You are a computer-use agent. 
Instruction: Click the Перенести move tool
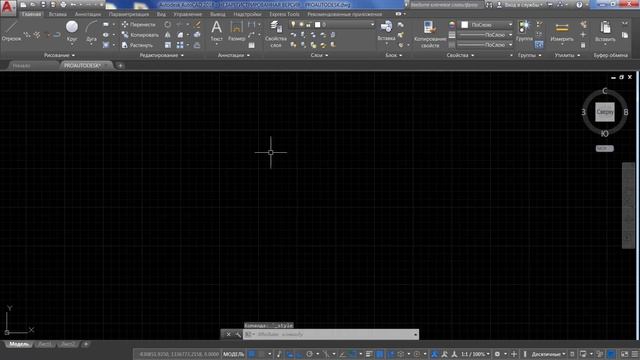pos(139,24)
